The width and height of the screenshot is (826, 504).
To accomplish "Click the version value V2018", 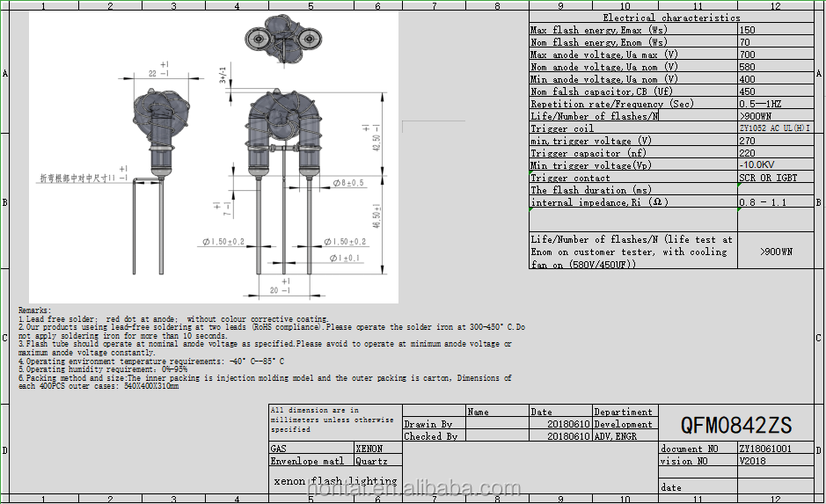I will [x=753, y=461].
